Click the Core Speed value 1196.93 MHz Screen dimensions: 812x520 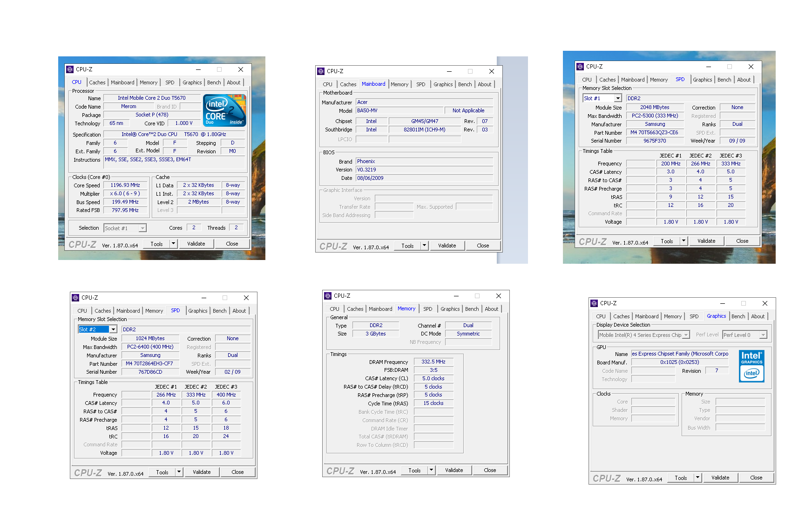point(125,185)
